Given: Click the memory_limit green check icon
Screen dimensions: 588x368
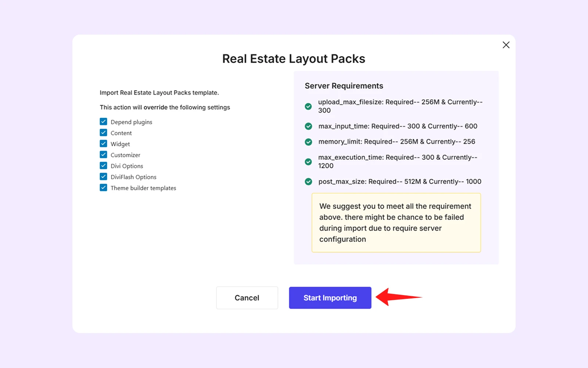Looking at the screenshot, I should (308, 142).
